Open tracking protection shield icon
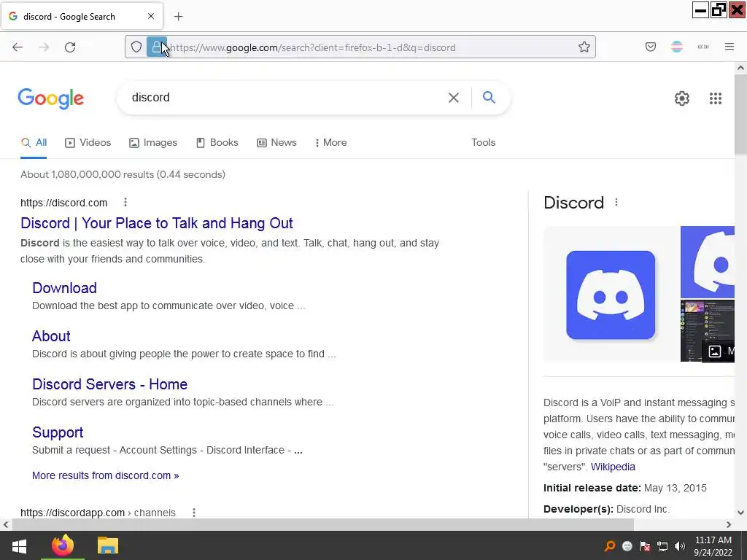 tap(136, 47)
